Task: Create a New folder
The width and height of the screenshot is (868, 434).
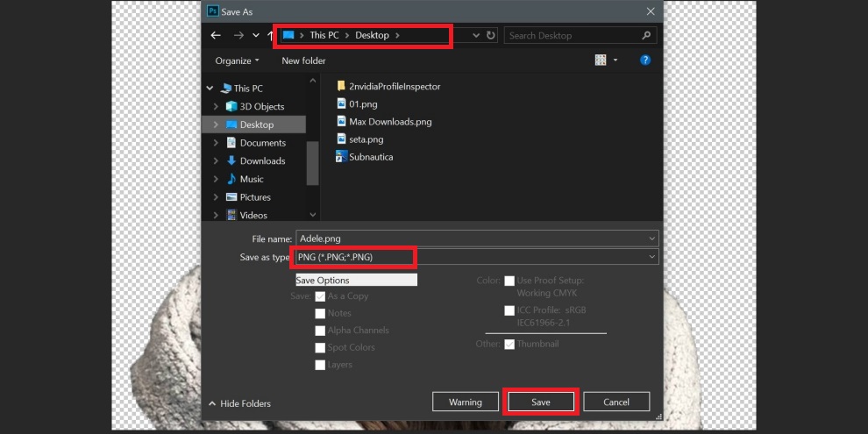Action: (303, 60)
